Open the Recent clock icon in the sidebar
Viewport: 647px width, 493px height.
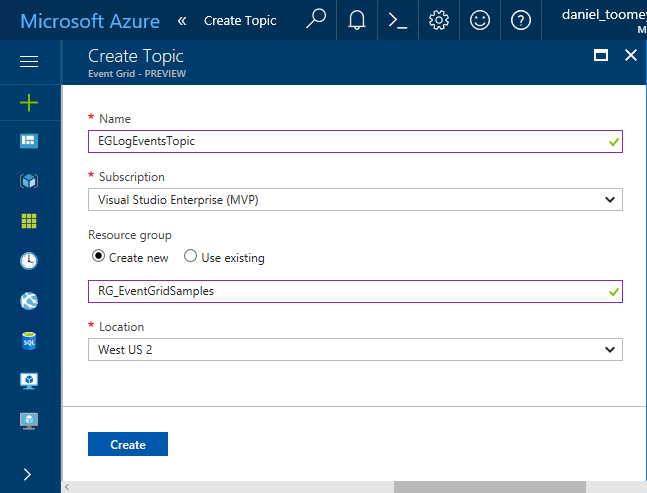(x=29, y=261)
